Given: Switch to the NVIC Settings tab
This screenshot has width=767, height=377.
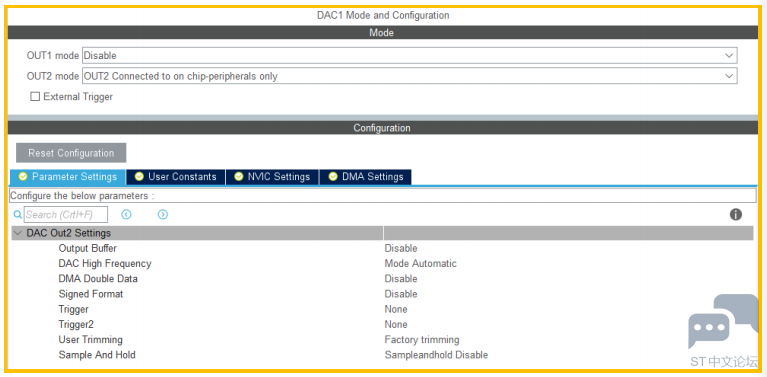Looking at the screenshot, I should pyautogui.click(x=272, y=177).
